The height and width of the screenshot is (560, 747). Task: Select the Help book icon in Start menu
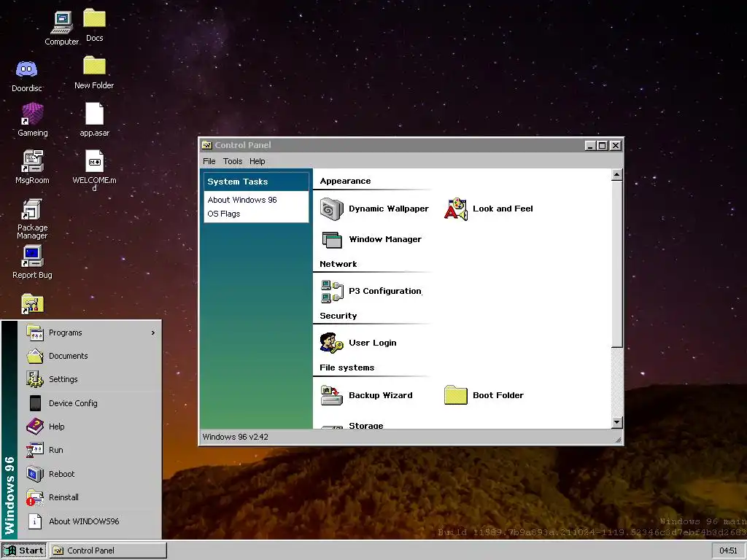click(x=35, y=426)
